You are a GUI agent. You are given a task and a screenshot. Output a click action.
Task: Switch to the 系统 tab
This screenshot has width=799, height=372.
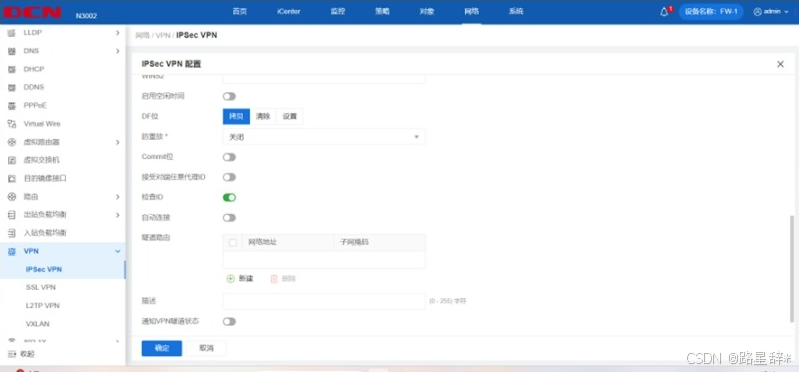(516, 12)
